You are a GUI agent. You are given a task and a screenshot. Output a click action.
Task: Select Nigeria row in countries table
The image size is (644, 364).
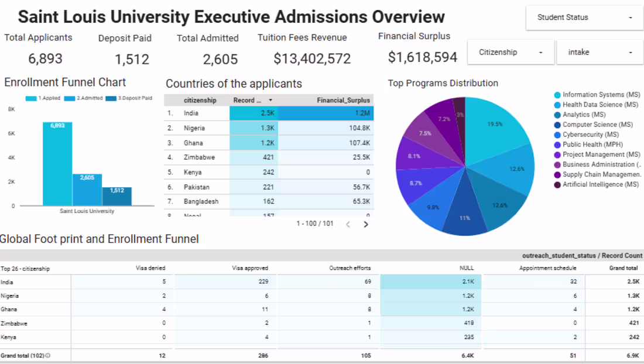click(x=269, y=128)
